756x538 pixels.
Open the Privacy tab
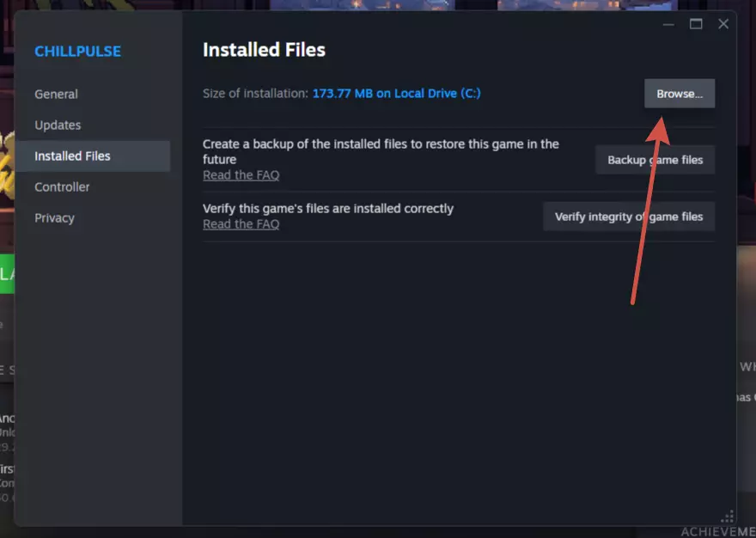(54, 218)
